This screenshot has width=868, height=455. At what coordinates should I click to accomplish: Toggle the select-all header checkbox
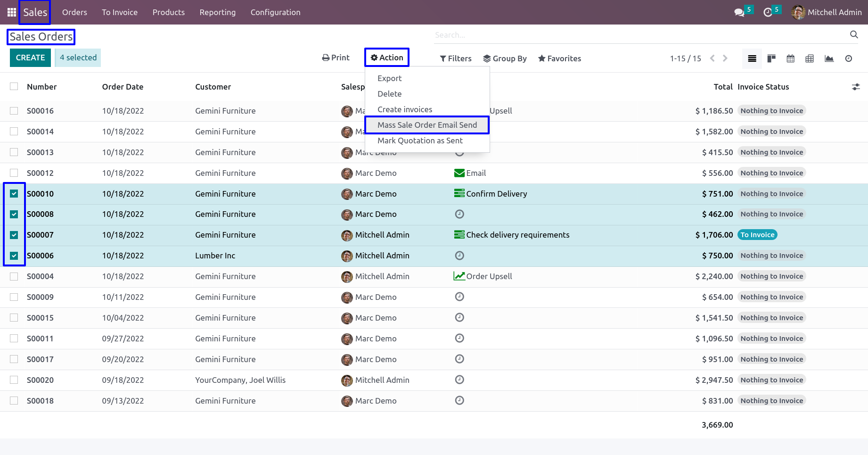pos(14,86)
